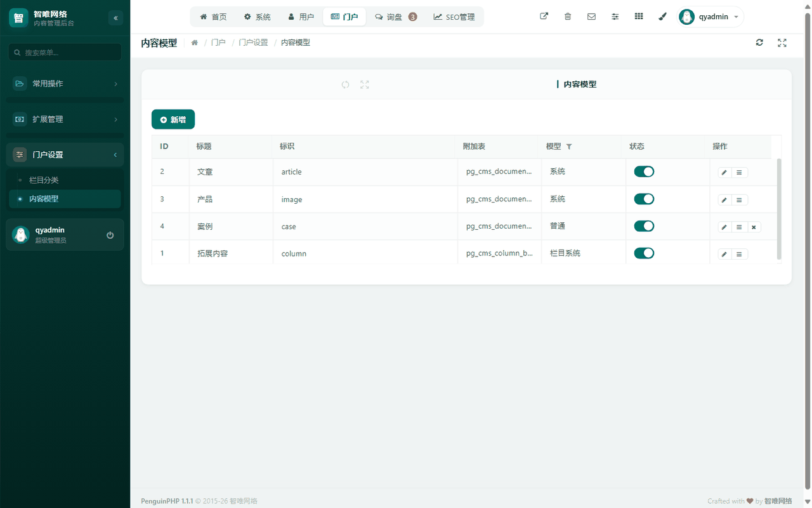The height and width of the screenshot is (508, 812).
Task: Open external site link icon in header
Action: pos(544,17)
